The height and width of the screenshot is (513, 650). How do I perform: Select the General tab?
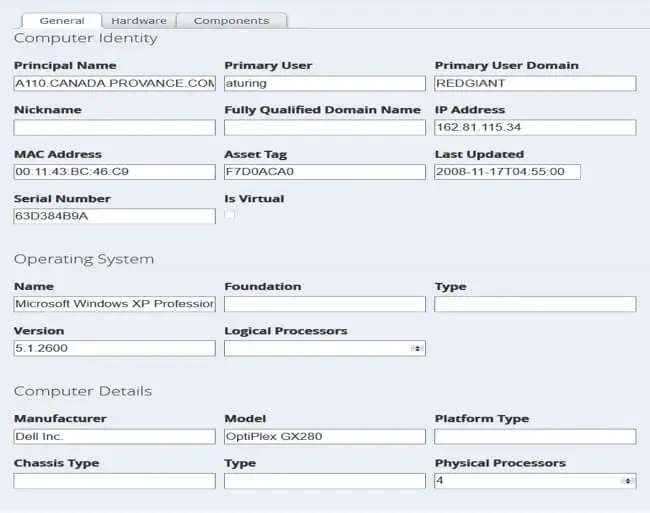(62, 21)
